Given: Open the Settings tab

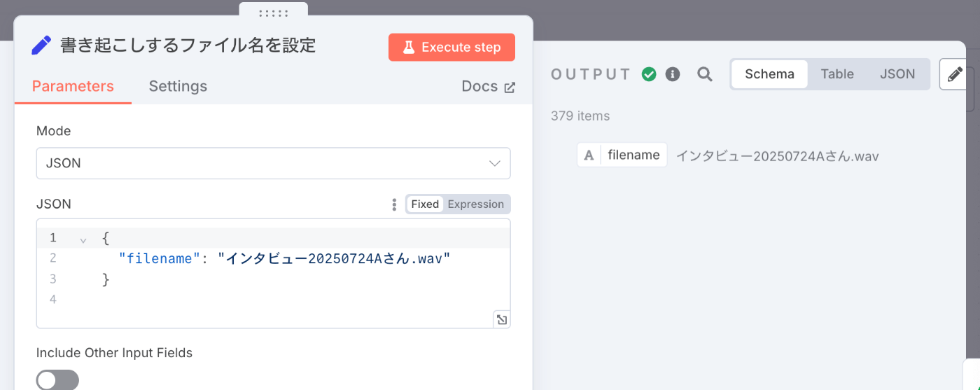Looking at the screenshot, I should (178, 86).
